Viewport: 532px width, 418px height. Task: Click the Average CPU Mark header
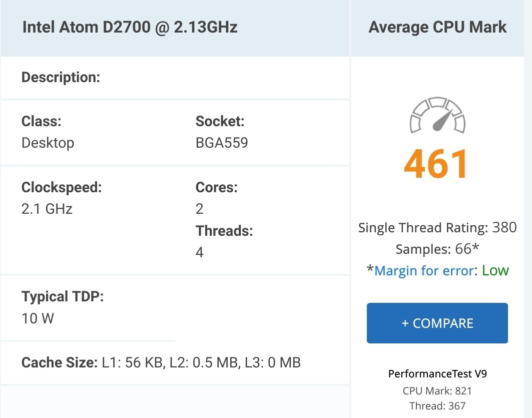tap(437, 27)
